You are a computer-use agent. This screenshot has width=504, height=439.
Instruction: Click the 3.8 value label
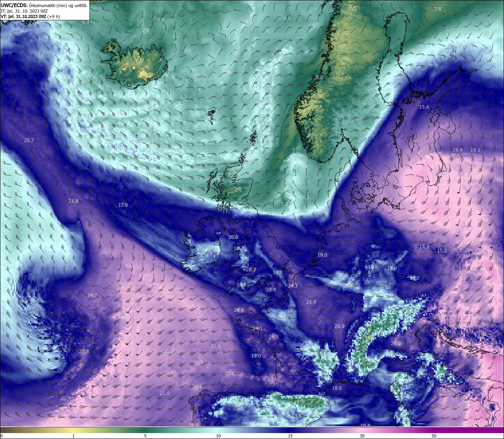437,9
